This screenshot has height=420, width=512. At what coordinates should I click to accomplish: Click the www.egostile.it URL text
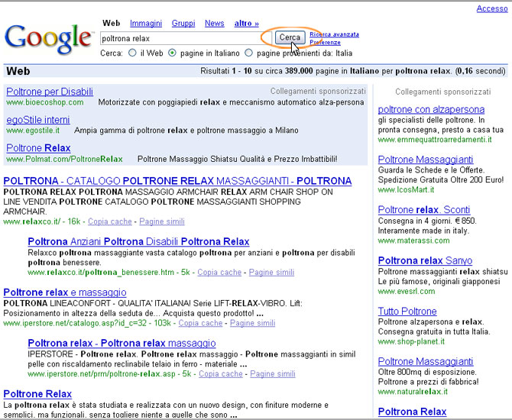[33, 131]
